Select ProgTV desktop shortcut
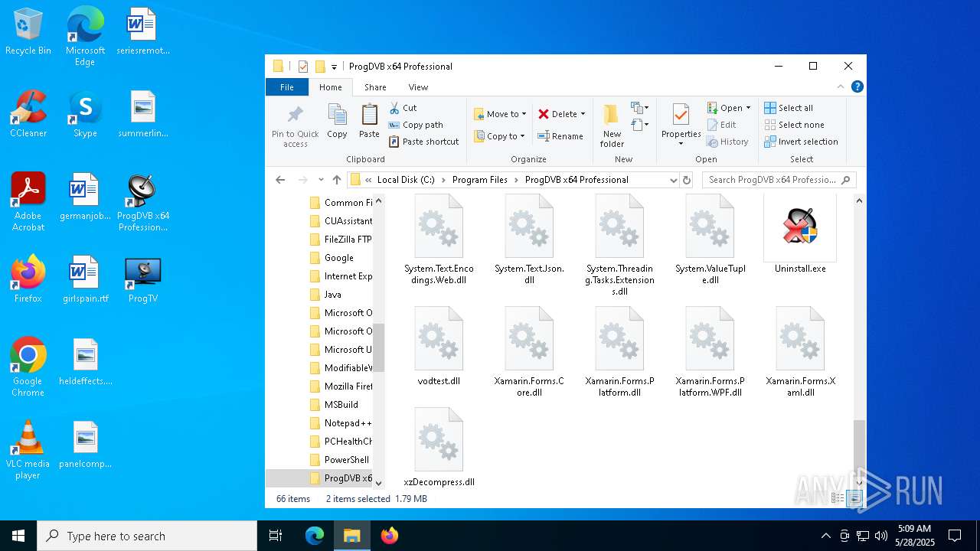980x551 pixels. click(x=143, y=280)
